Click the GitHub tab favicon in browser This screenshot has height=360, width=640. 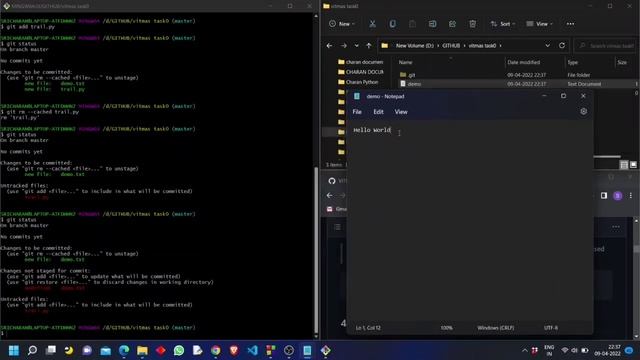coord(332,181)
